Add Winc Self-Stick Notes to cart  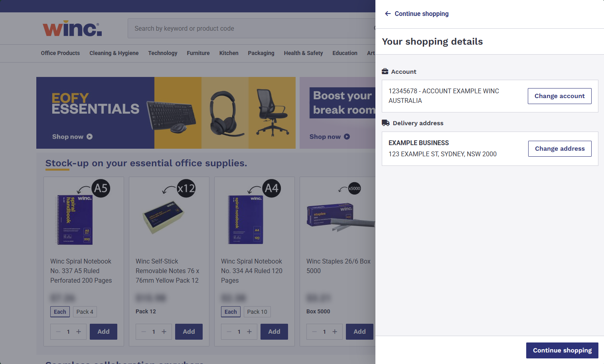[x=189, y=332]
